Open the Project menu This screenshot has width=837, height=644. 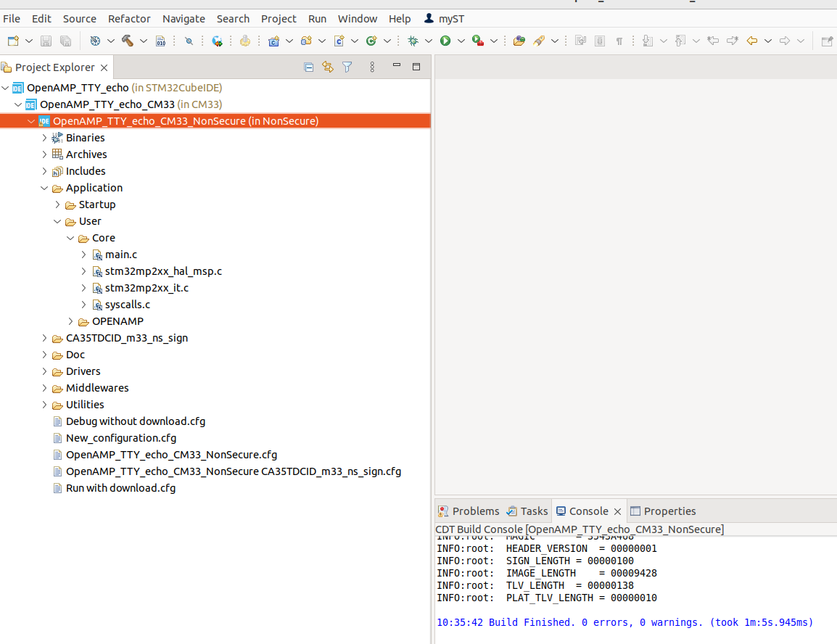278,19
